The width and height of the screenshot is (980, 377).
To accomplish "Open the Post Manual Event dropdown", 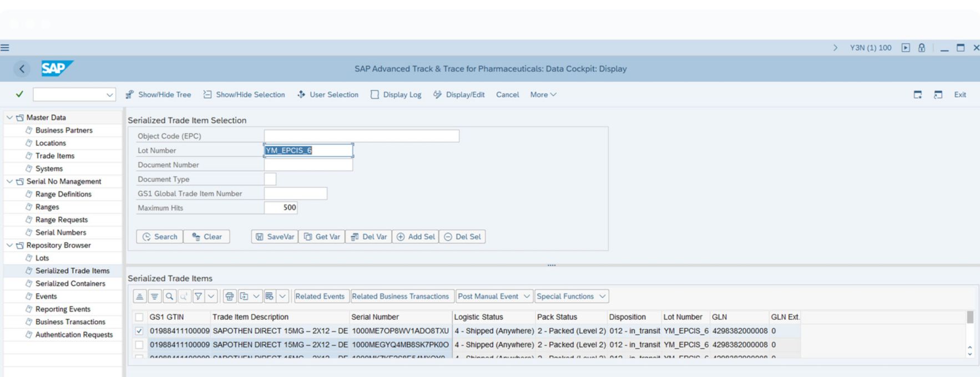I will (493, 297).
